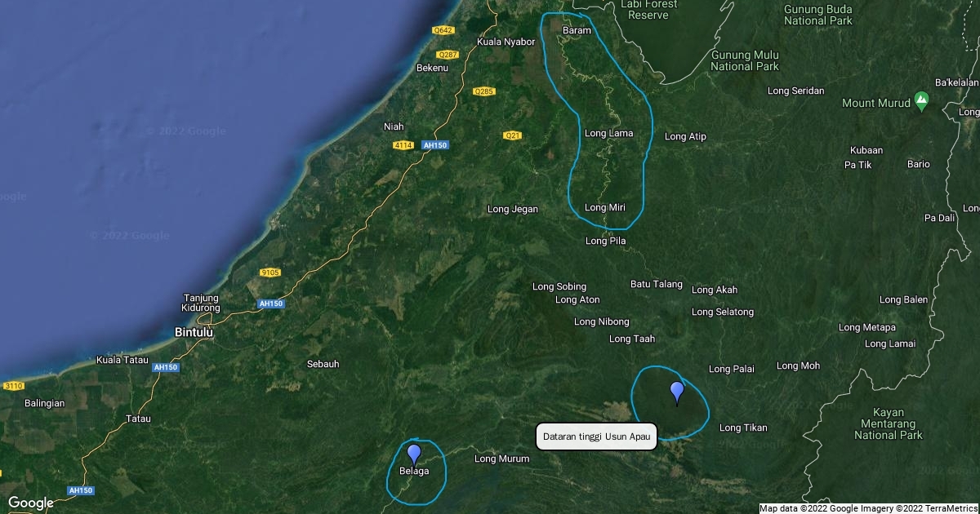Select the 4114 road shield near Niah
Viewport: 980px width, 514px height.
(x=403, y=145)
